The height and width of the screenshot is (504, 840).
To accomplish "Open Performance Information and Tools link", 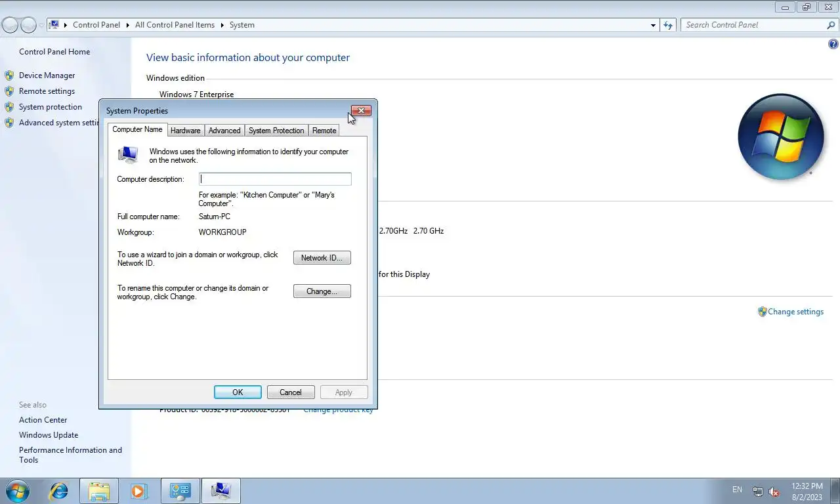I will (70, 455).
